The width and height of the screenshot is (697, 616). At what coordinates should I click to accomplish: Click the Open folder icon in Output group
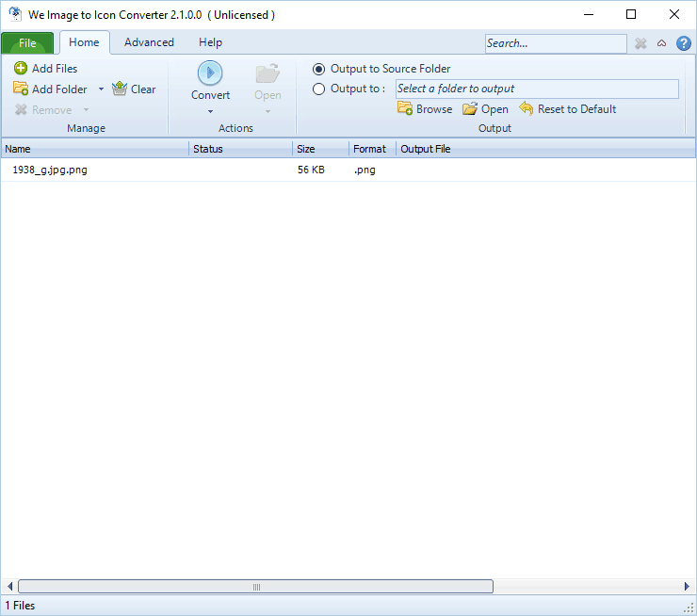point(470,108)
